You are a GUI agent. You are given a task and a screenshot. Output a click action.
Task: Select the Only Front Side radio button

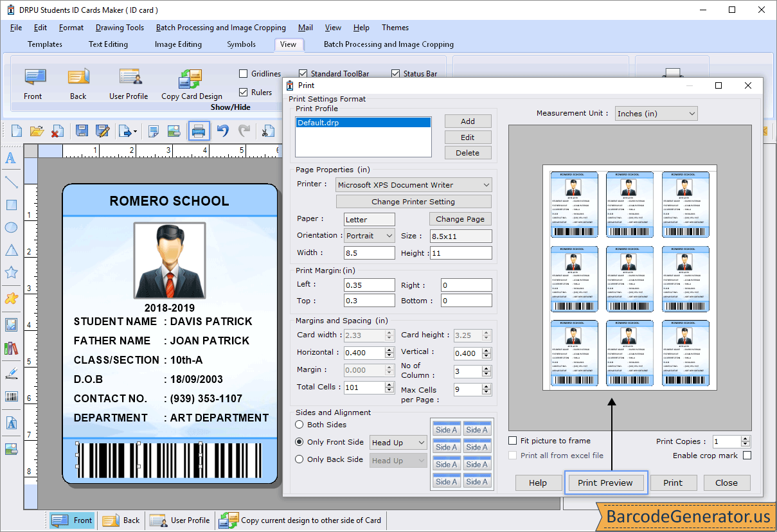coord(298,442)
